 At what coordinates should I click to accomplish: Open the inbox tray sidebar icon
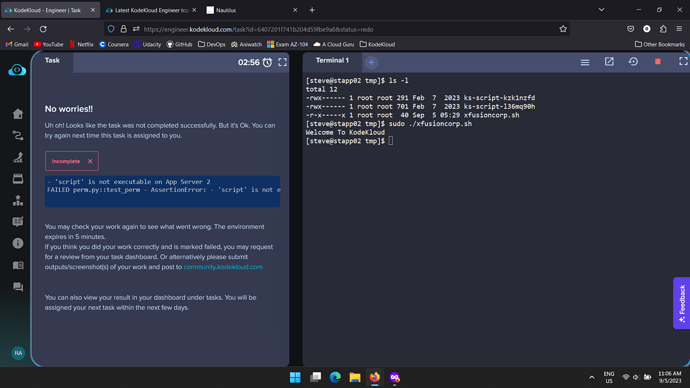tap(18, 179)
